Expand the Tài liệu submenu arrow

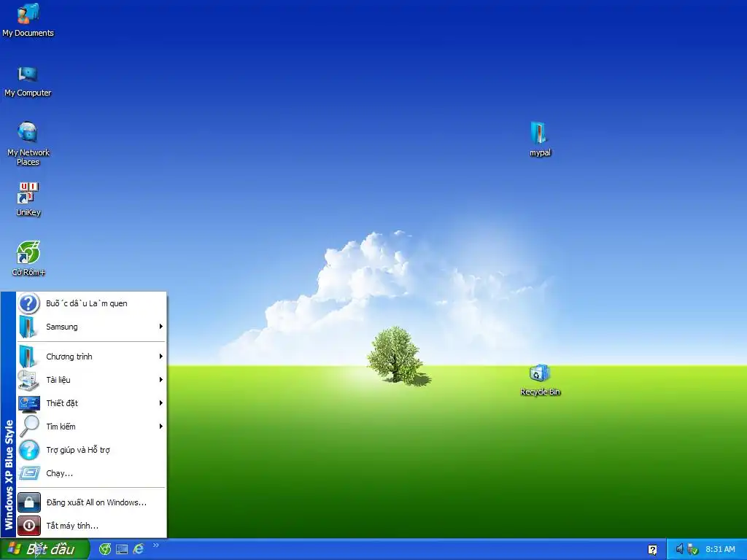(x=161, y=379)
